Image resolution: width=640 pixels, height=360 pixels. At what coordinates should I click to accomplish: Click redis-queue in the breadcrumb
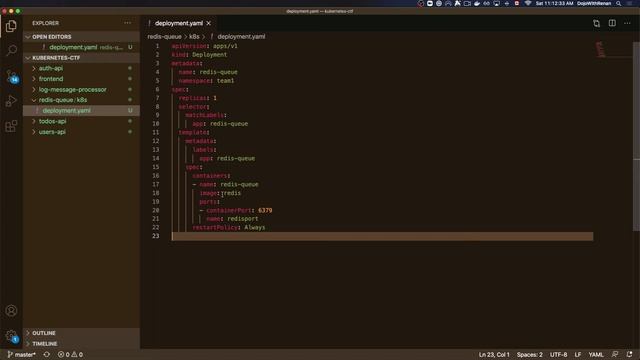pos(164,36)
